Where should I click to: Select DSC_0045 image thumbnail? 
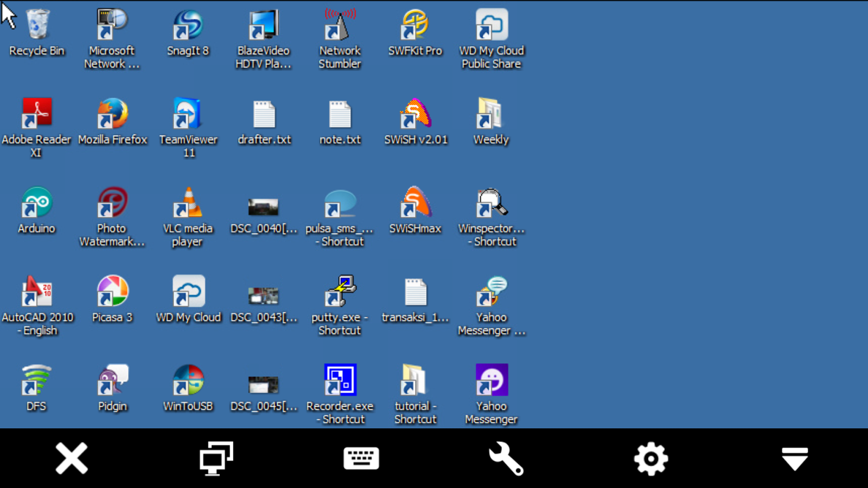[264, 384]
